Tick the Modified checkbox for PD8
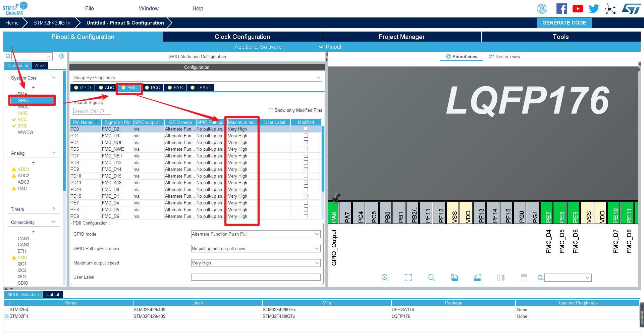The width and height of the screenshot is (644, 336). (x=306, y=162)
